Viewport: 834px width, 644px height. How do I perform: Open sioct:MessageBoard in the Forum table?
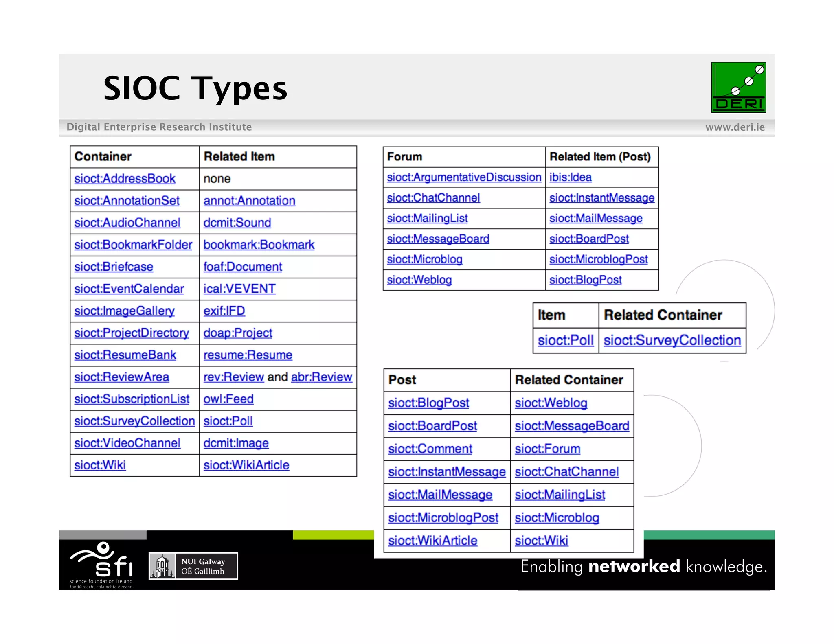(438, 239)
